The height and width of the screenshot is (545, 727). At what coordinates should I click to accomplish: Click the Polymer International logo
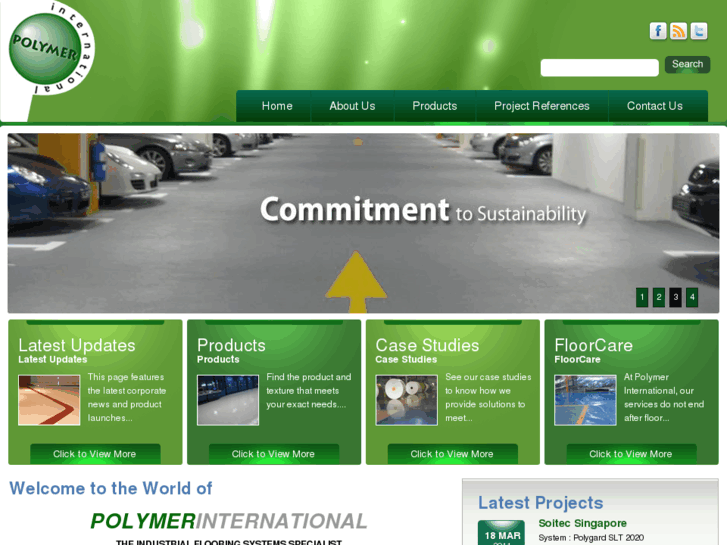[x=51, y=49]
